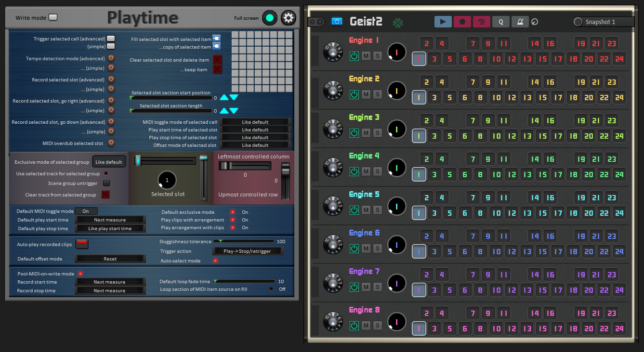Open Exclusive mode of selected group dropdown

click(109, 162)
